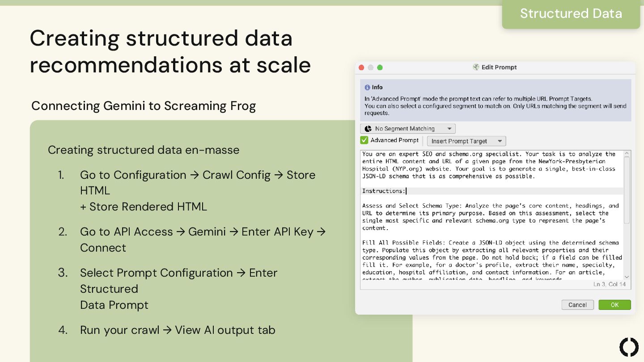The height and width of the screenshot is (362, 644).
Task: Minimize the Edit Prompt window with the yellow button
Action: tap(370, 67)
